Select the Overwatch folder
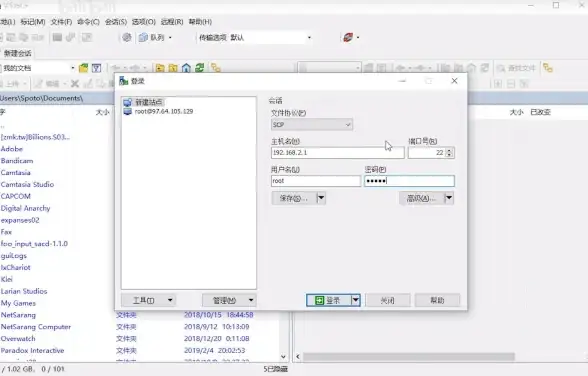The width and height of the screenshot is (588, 376). coord(18,339)
